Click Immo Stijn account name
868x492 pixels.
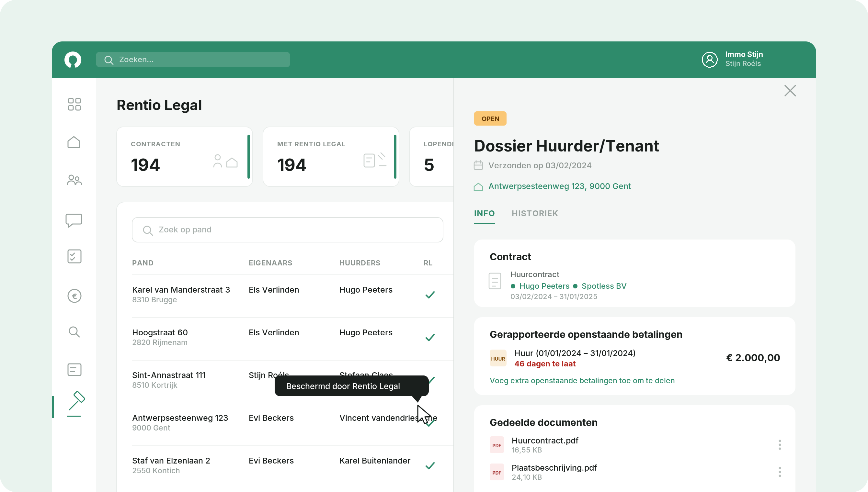pos(744,54)
